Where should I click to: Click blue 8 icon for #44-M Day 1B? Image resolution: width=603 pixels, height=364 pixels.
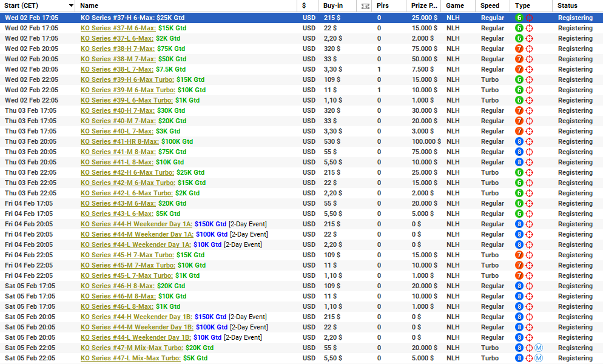(x=519, y=327)
